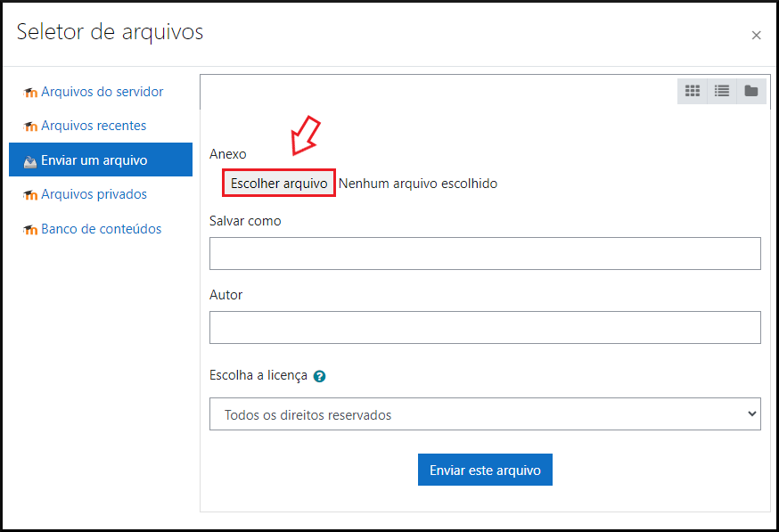Close the Seletor de arquivos dialog

click(x=756, y=36)
